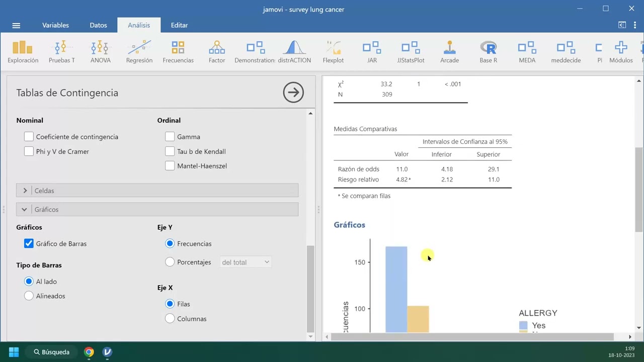Open the Frecuencias analyses menu
The height and width of the screenshot is (362, 644).
(x=178, y=52)
